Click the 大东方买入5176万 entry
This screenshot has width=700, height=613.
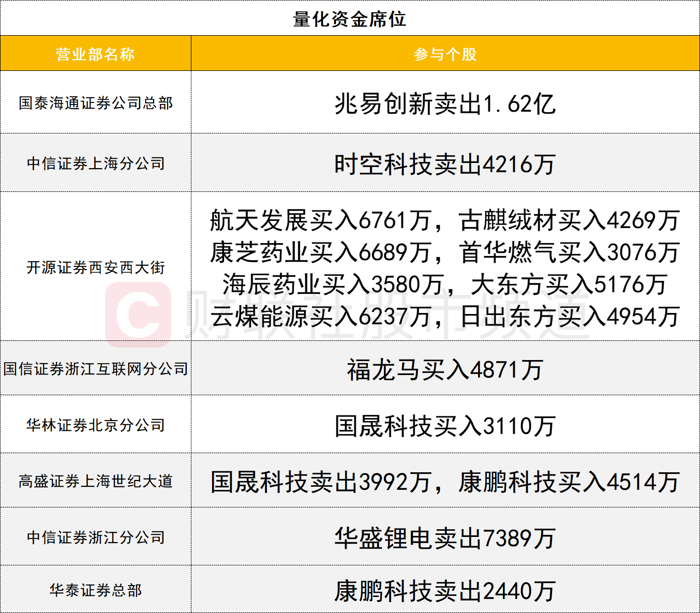(569, 285)
